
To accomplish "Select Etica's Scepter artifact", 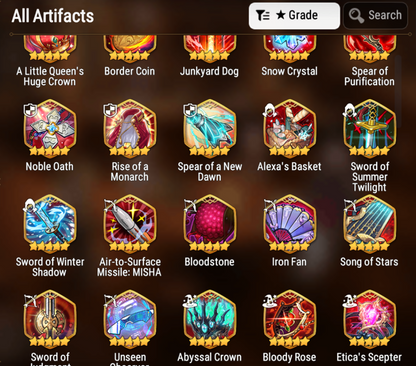I will coord(369,319).
